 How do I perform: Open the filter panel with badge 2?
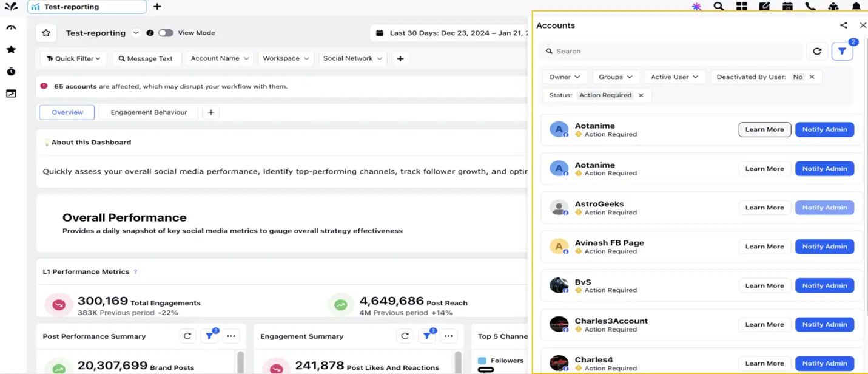pyautogui.click(x=843, y=51)
